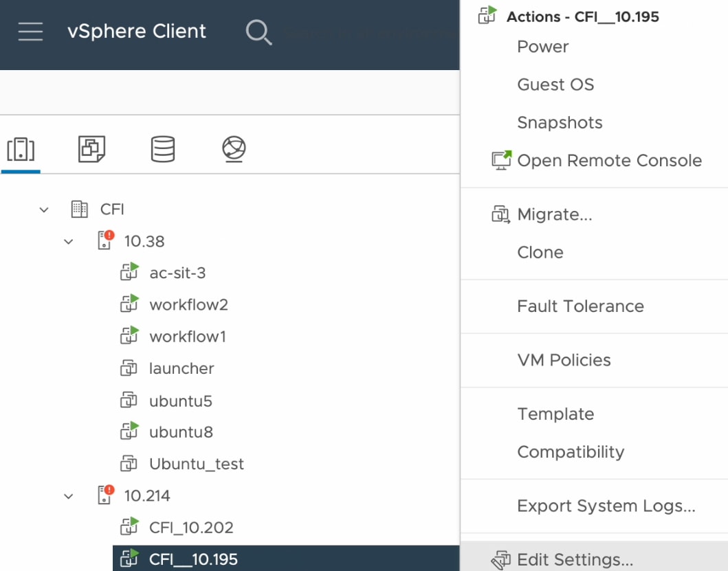Image resolution: width=728 pixels, height=571 pixels.
Task: Open the Storage inventory view
Action: click(x=162, y=148)
